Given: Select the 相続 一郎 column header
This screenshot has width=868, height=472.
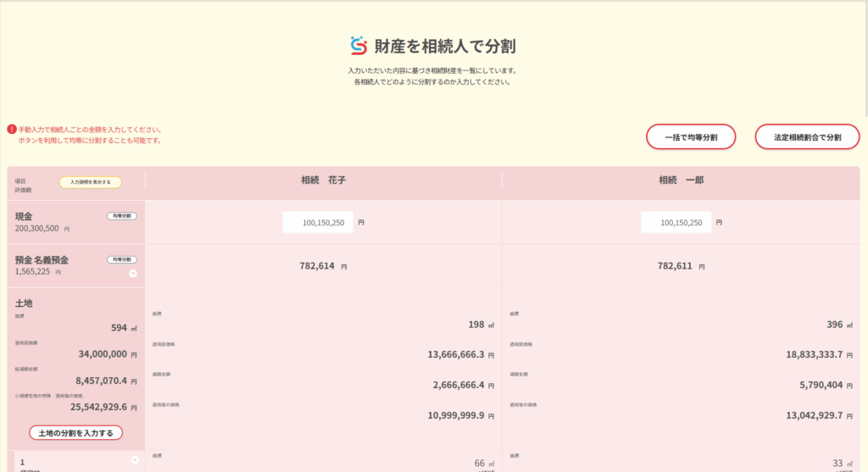Looking at the screenshot, I should click(x=681, y=180).
